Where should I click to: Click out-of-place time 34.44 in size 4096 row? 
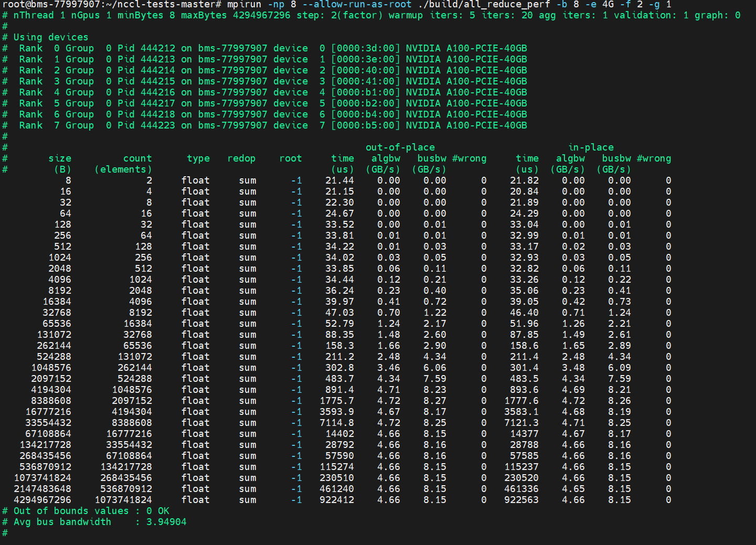(339, 280)
